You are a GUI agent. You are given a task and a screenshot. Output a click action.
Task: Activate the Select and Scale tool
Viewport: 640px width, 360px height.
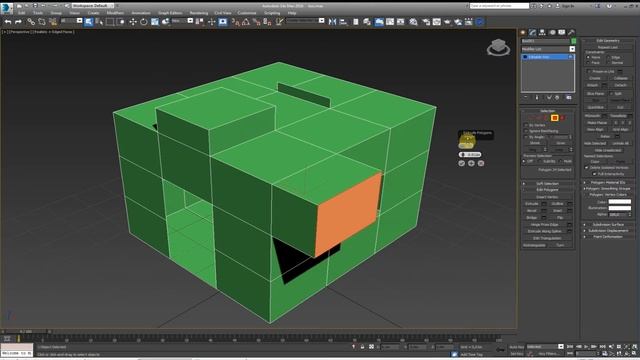pyautogui.click(x=155, y=22)
